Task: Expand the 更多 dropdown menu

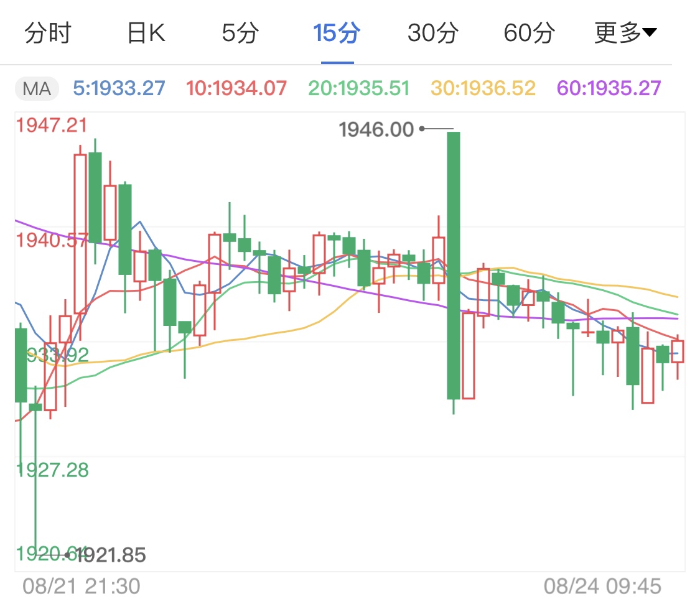Action: 625,34
